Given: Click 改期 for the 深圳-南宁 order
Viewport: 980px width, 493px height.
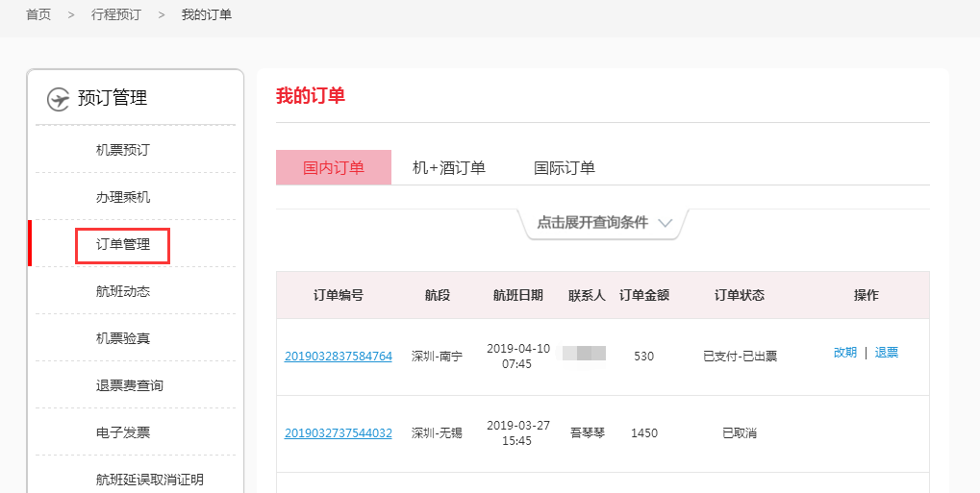Looking at the screenshot, I should (844, 353).
